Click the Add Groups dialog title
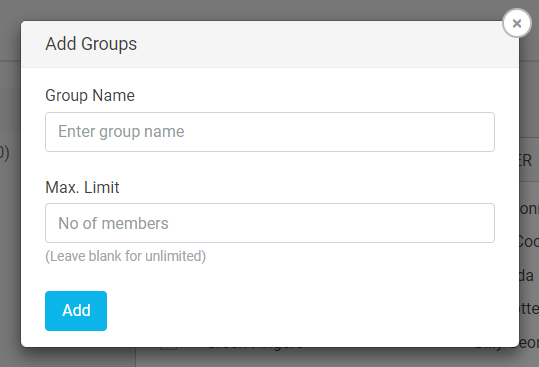The height and width of the screenshot is (367, 539). coord(91,44)
